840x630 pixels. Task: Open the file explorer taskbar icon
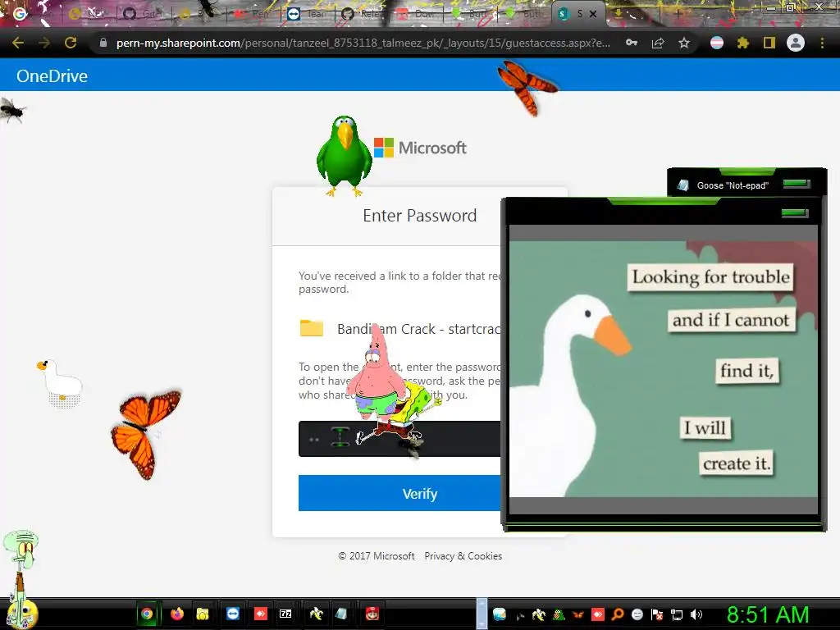click(203, 614)
